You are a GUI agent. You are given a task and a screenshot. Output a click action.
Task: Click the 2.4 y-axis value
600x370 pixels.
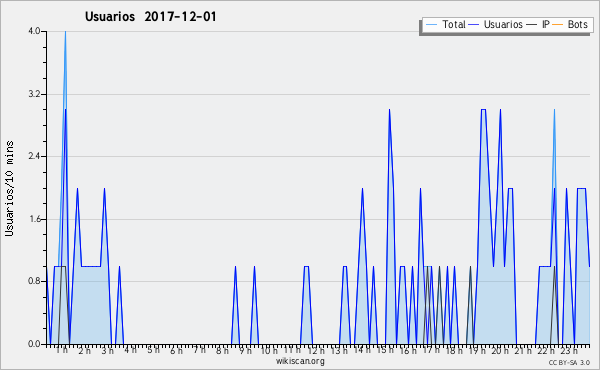[x=34, y=156]
